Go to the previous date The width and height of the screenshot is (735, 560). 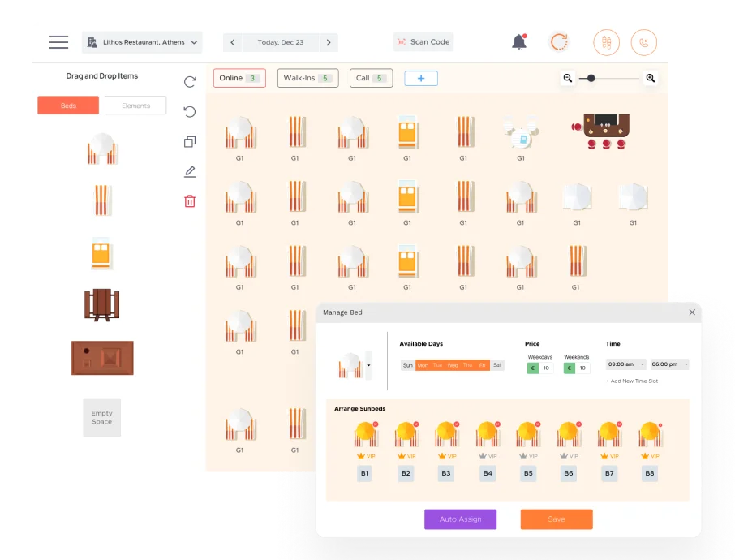point(233,43)
